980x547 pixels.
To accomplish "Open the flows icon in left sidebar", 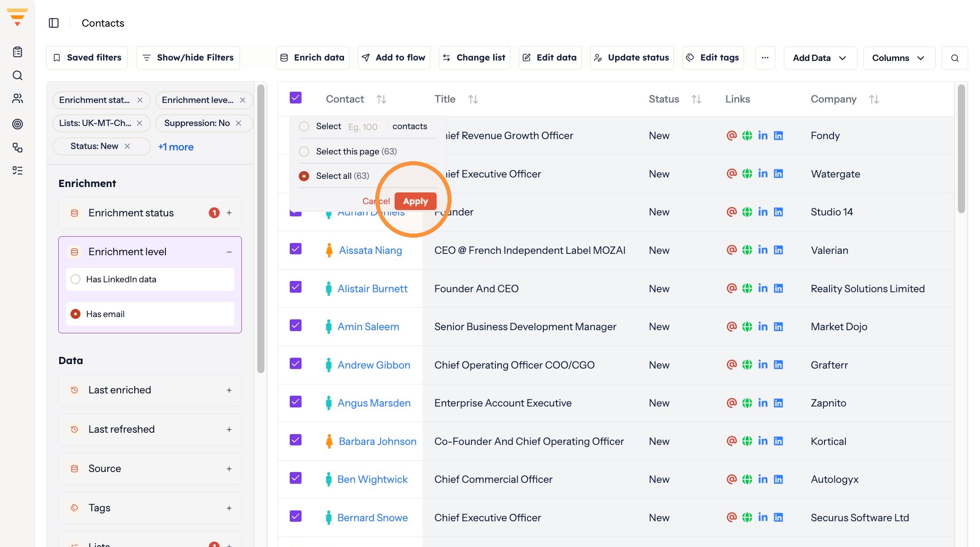I will 18,148.
